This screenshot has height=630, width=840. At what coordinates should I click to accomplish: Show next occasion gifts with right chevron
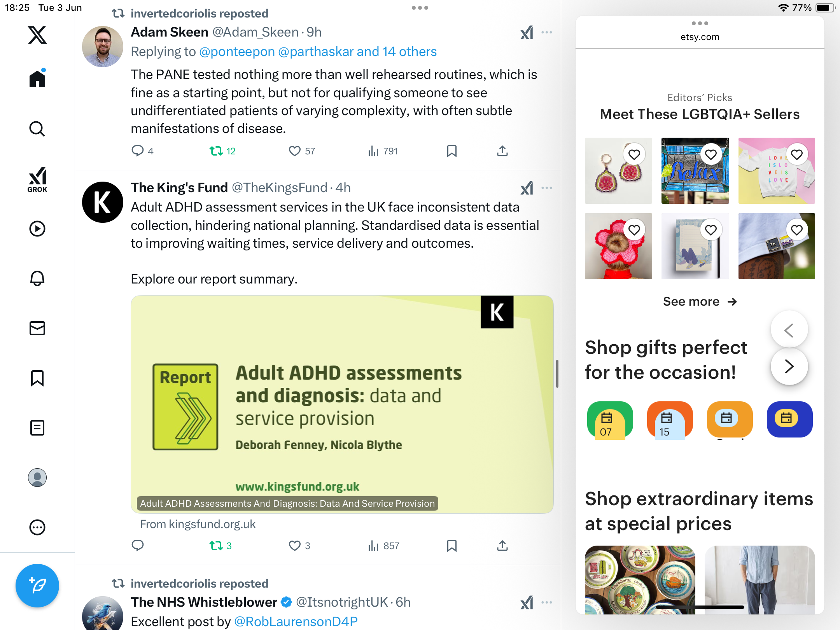coord(789,366)
